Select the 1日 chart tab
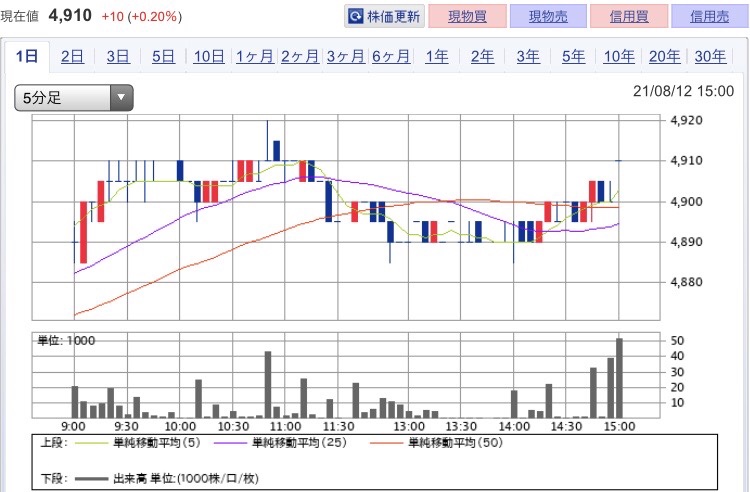Viewport: 750px width, 492px height. pyautogui.click(x=27, y=56)
